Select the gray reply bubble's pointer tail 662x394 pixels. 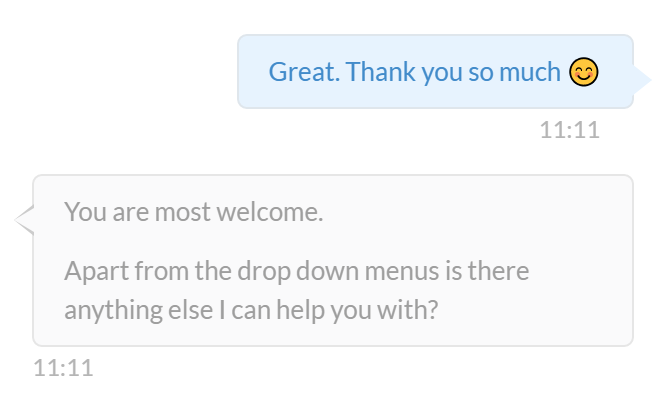click(24, 220)
